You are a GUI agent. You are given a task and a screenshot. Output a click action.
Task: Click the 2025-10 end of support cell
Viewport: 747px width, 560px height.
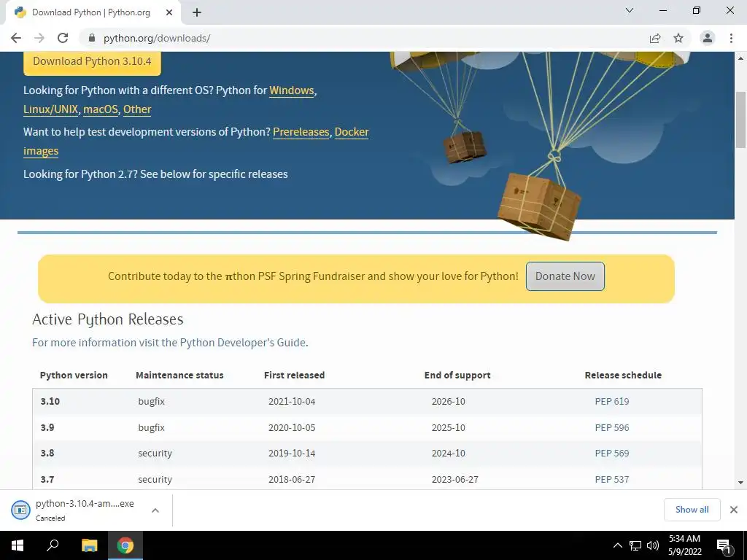pos(448,427)
